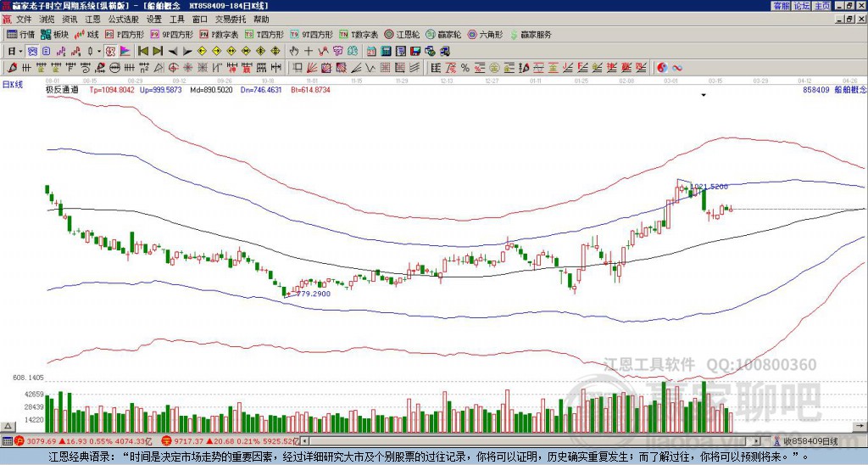
Task: Click the 客服 button in title bar
Action: [781, 6]
